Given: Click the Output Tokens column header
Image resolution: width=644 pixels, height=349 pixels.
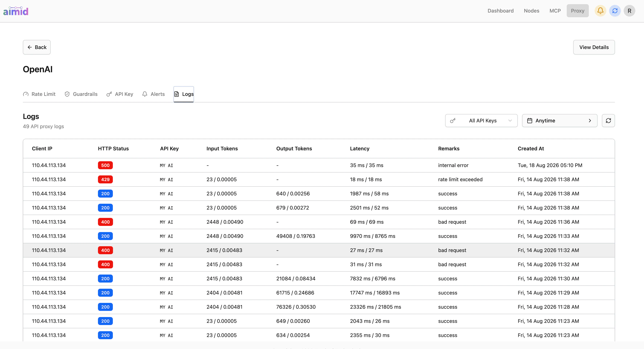Looking at the screenshot, I should click(x=294, y=149).
